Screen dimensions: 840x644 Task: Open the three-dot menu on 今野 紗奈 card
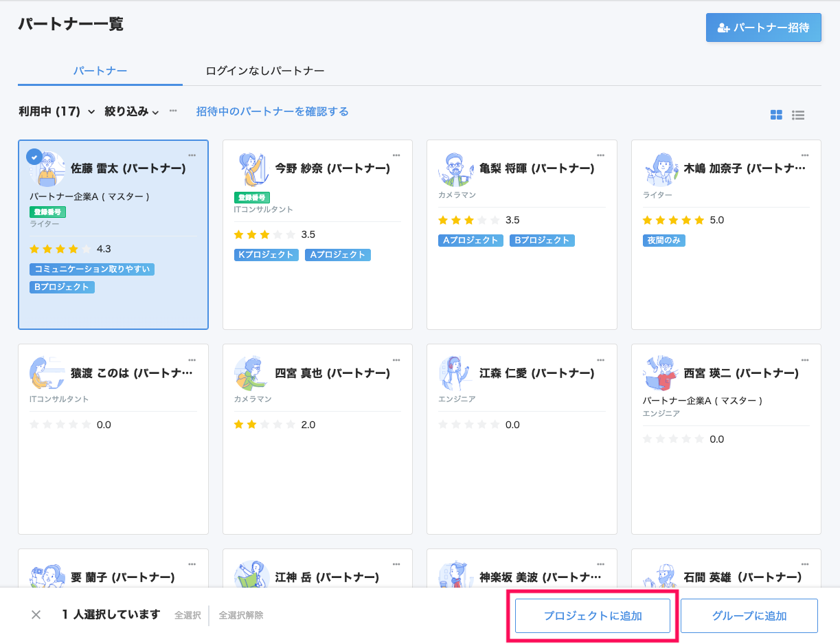pyautogui.click(x=396, y=155)
